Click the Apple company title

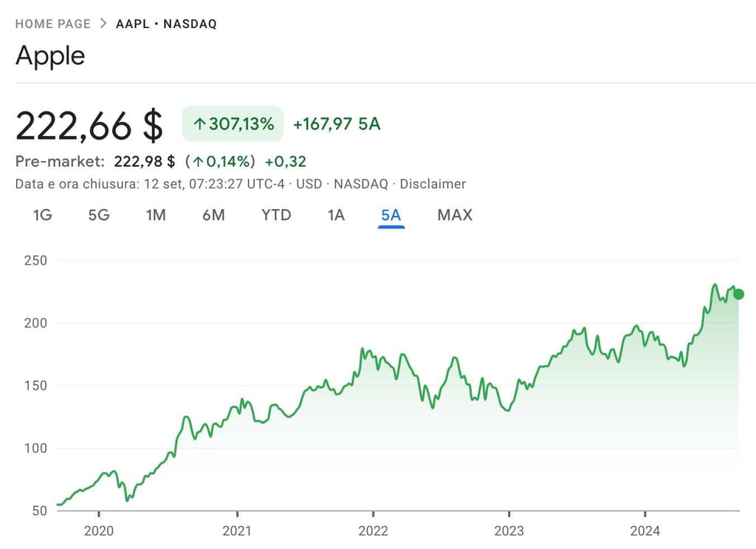pyautogui.click(x=50, y=56)
